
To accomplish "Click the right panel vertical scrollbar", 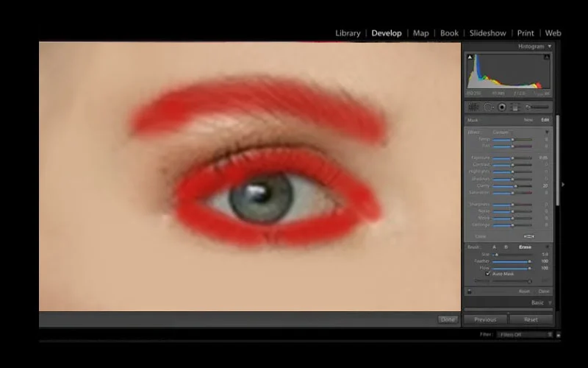I will [x=558, y=160].
